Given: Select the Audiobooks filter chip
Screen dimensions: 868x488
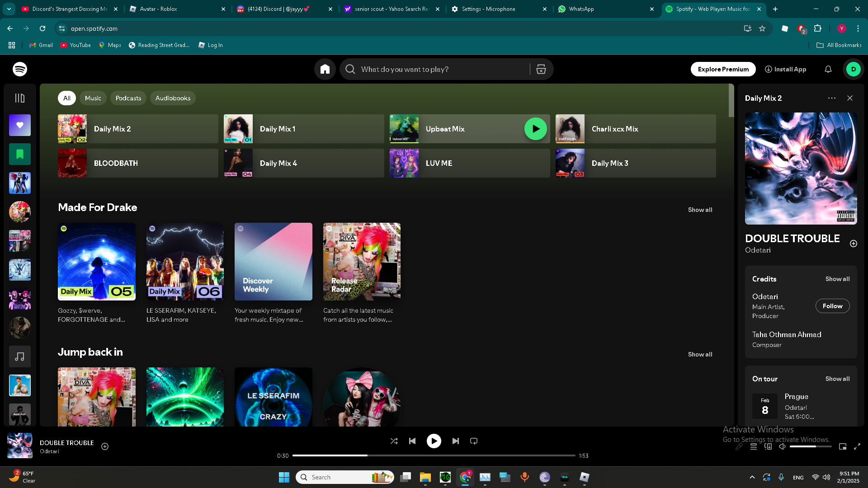Looking at the screenshot, I should [x=173, y=98].
